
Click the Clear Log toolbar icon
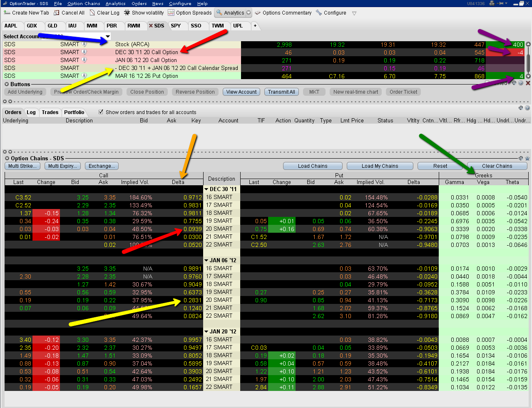(x=92, y=13)
